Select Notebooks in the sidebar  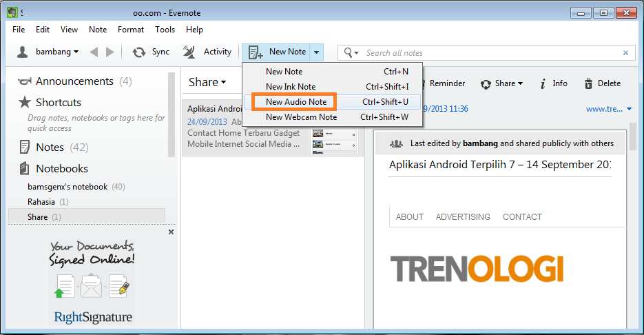62,168
